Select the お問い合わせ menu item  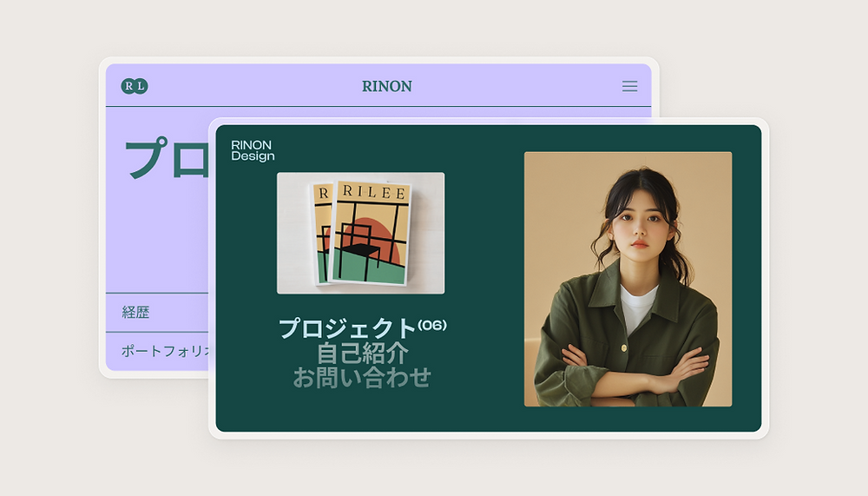coord(361,377)
